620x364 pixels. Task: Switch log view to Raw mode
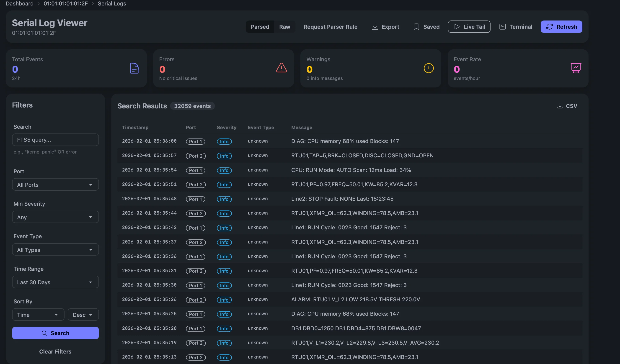tap(285, 27)
